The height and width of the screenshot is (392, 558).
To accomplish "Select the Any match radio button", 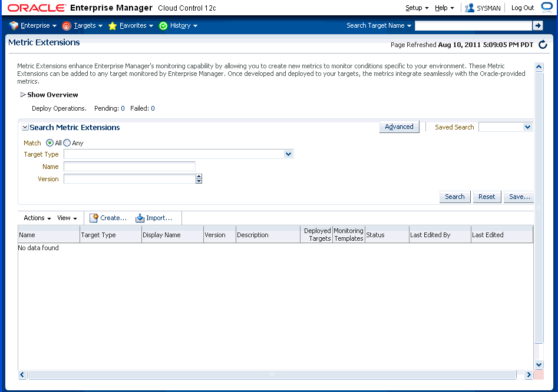I will pos(67,143).
